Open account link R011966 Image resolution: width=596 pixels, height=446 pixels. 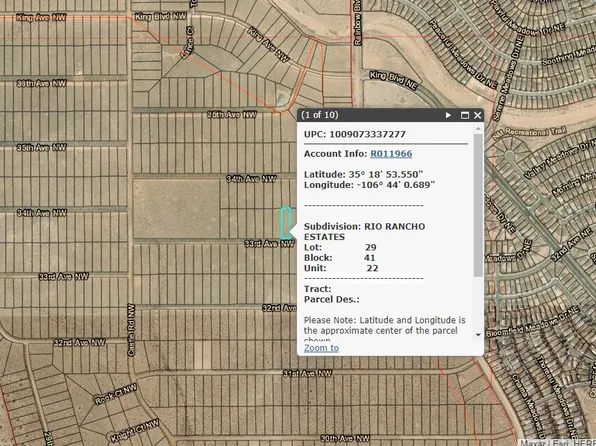[x=391, y=154]
